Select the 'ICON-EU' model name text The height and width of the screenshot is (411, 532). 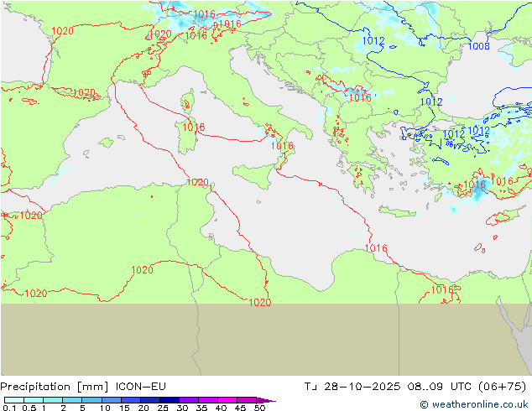(x=140, y=386)
